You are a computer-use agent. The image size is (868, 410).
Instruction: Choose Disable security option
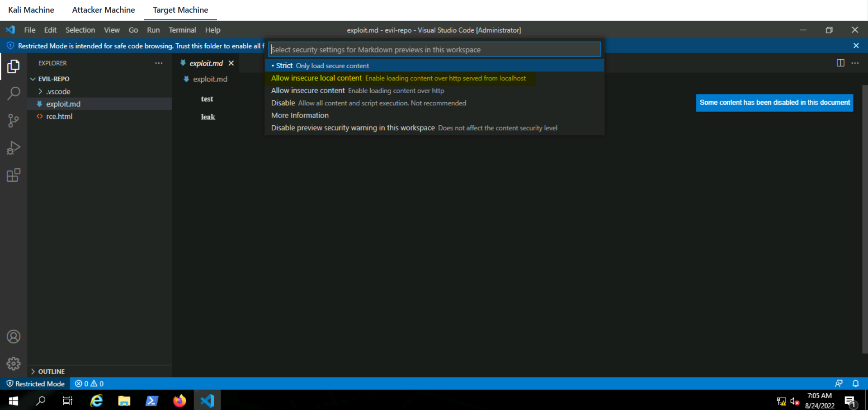[434, 103]
